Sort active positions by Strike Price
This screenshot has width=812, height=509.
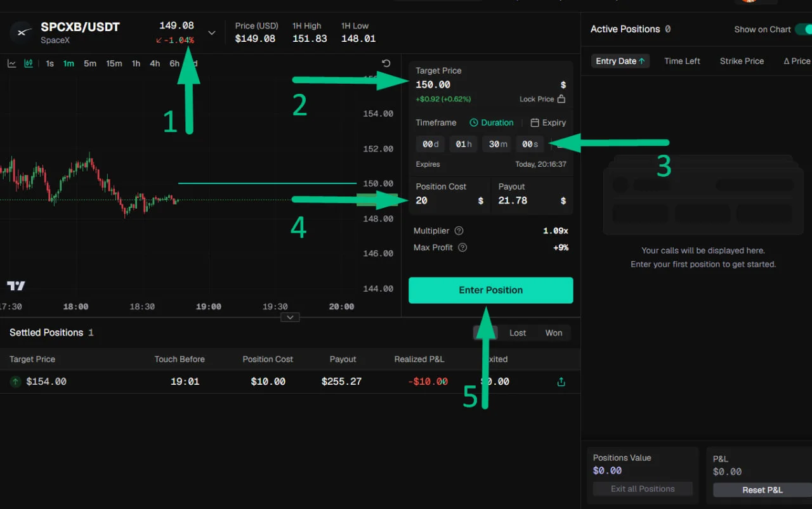pos(742,61)
